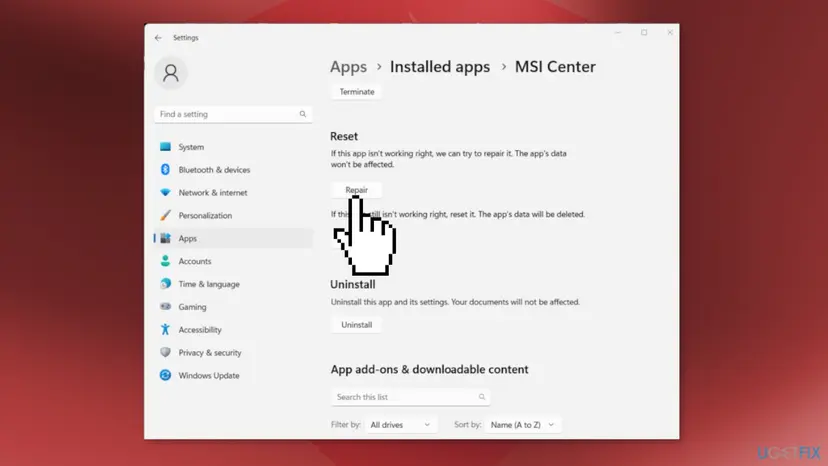
Task: Terminate the MSI Center app
Action: pyautogui.click(x=356, y=91)
